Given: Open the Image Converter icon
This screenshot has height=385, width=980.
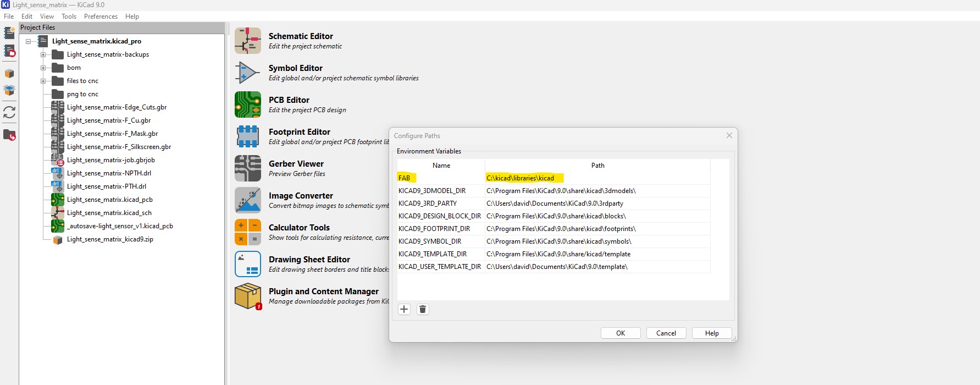Looking at the screenshot, I should click(248, 200).
